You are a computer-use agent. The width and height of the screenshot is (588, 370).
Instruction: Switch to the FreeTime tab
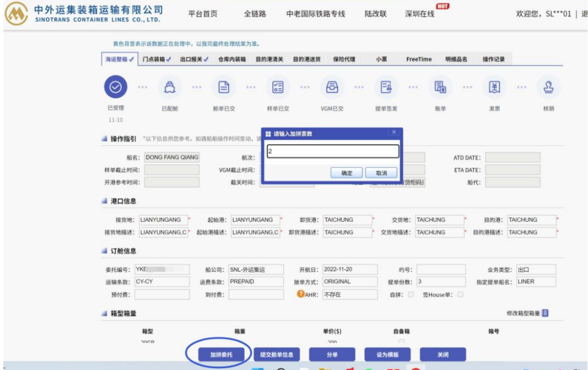[x=419, y=59]
